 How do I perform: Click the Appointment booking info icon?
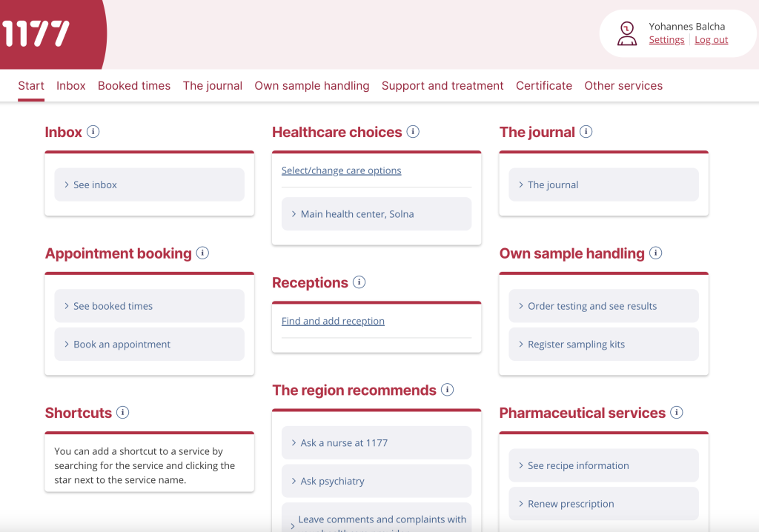coord(202,253)
